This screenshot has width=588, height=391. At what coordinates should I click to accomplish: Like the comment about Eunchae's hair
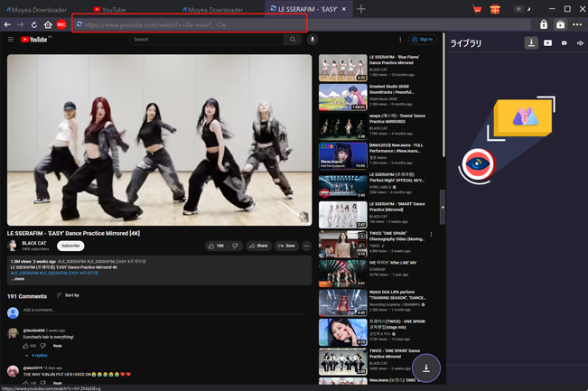coord(25,346)
